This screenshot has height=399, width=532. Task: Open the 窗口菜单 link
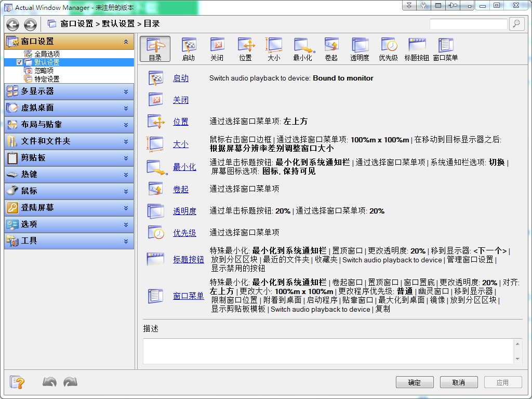[188, 296]
